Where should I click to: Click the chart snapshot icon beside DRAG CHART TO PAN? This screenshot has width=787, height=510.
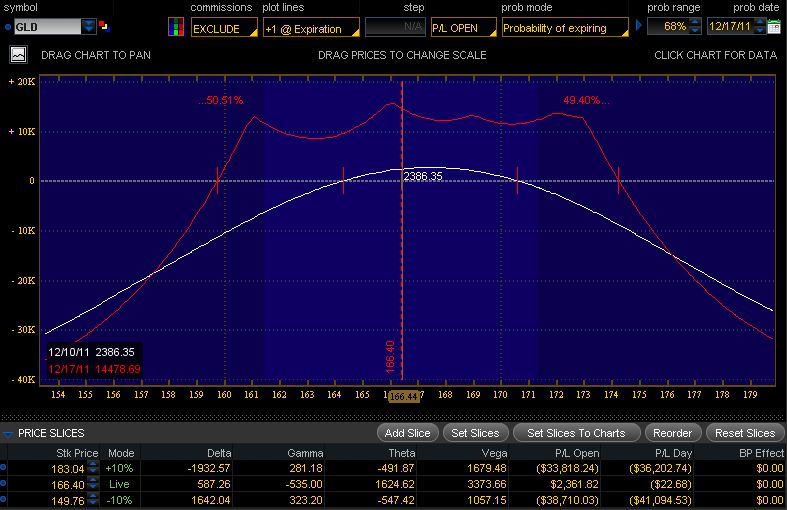click(19, 54)
